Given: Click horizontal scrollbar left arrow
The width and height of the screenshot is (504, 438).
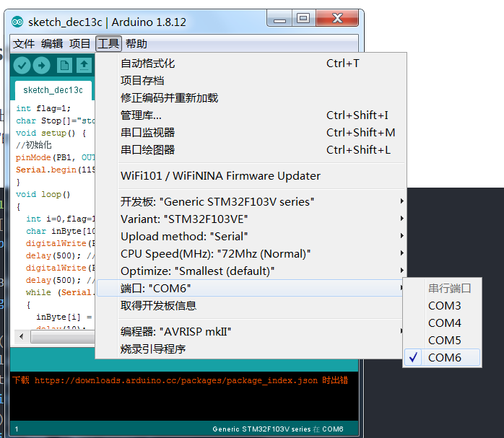Looking at the screenshot, I should coord(22,337).
